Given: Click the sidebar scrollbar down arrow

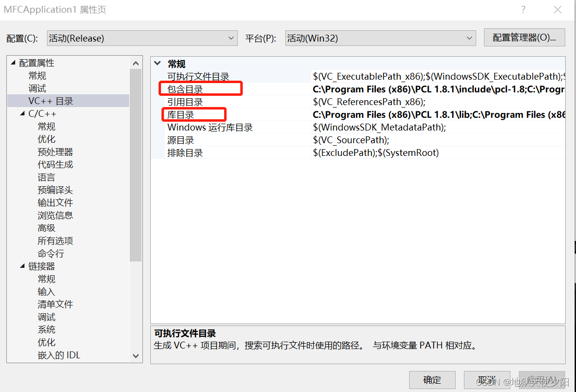Looking at the screenshot, I should [136, 356].
